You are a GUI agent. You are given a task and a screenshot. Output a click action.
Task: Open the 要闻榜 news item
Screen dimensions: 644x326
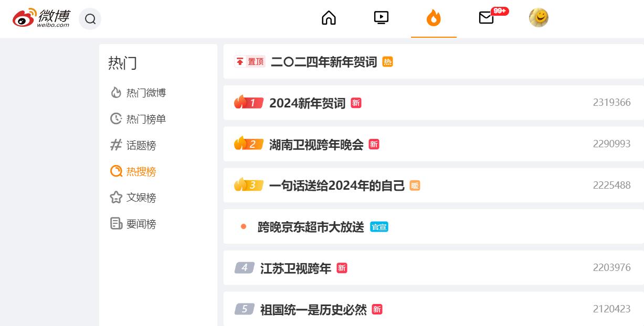[x=141, y=224]
